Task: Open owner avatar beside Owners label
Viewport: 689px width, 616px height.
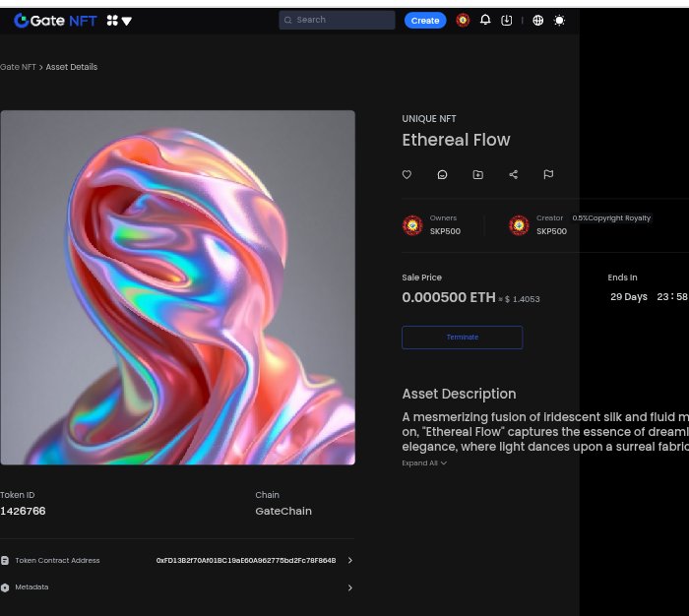Action: pos(412,225)
